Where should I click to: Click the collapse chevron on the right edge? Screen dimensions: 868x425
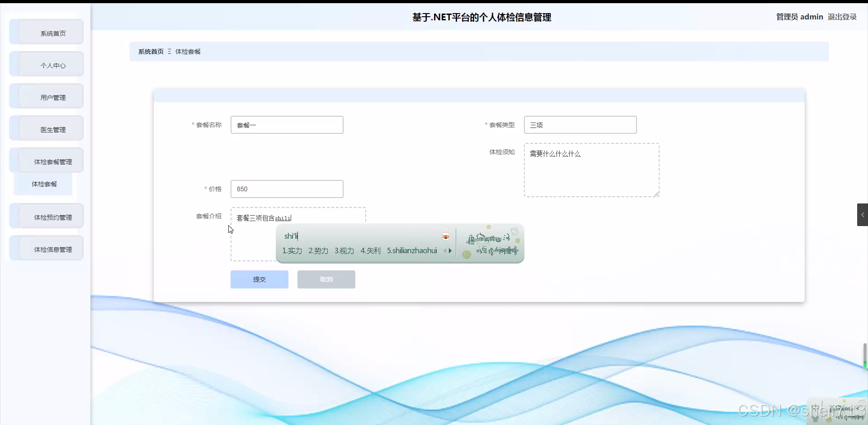pos(863,215)
